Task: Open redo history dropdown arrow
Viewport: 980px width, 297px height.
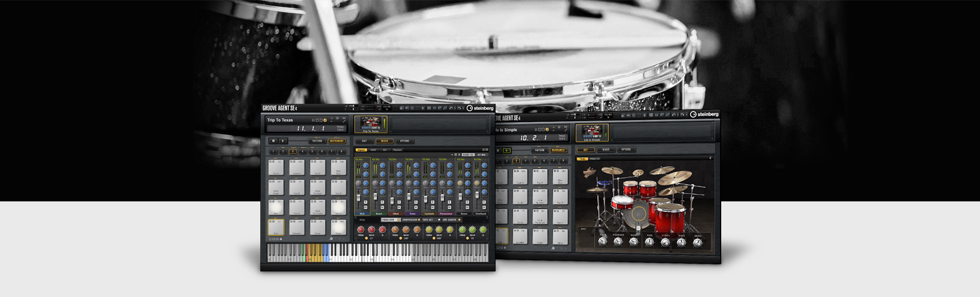Action: point(463,108)
